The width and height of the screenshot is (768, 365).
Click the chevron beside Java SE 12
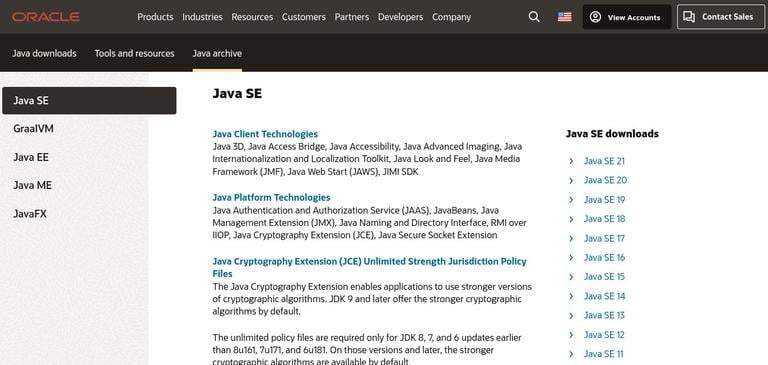[571, 335]
